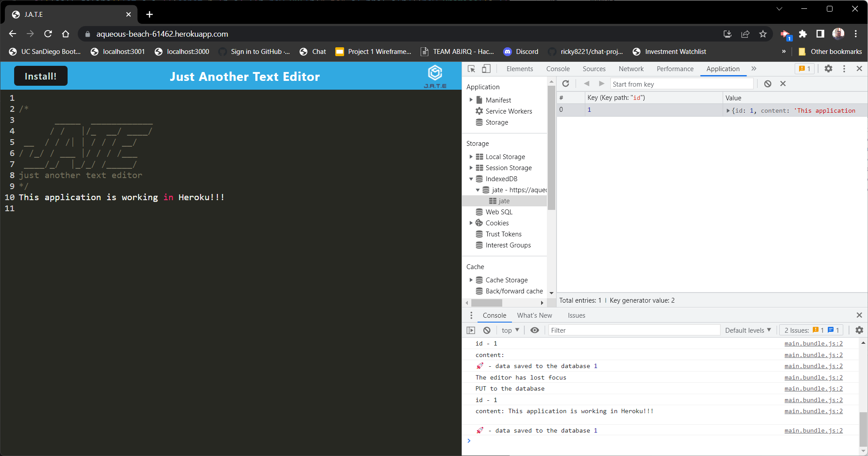Screen dimensions: 868x456
Task: Click the delete all database entries icon
Action: coord(767,84)
